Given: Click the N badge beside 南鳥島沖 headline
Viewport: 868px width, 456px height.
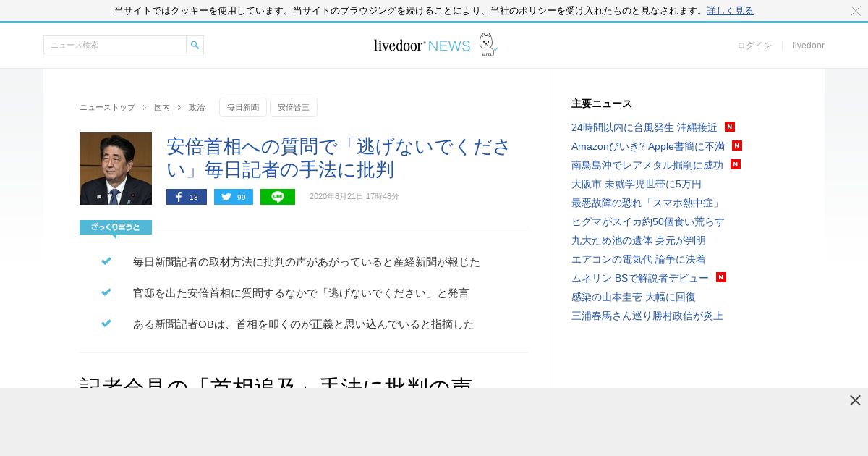Looking at the screenshot, I should click(736, 164).
